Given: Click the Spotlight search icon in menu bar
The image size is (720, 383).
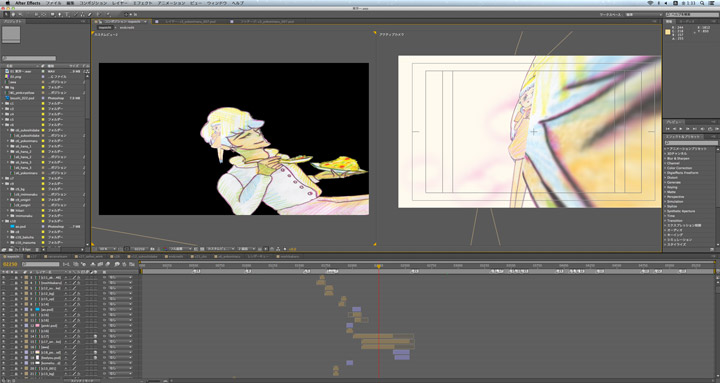Looking at the screenshot, I should pyautogui.click(x=702, y=3).
